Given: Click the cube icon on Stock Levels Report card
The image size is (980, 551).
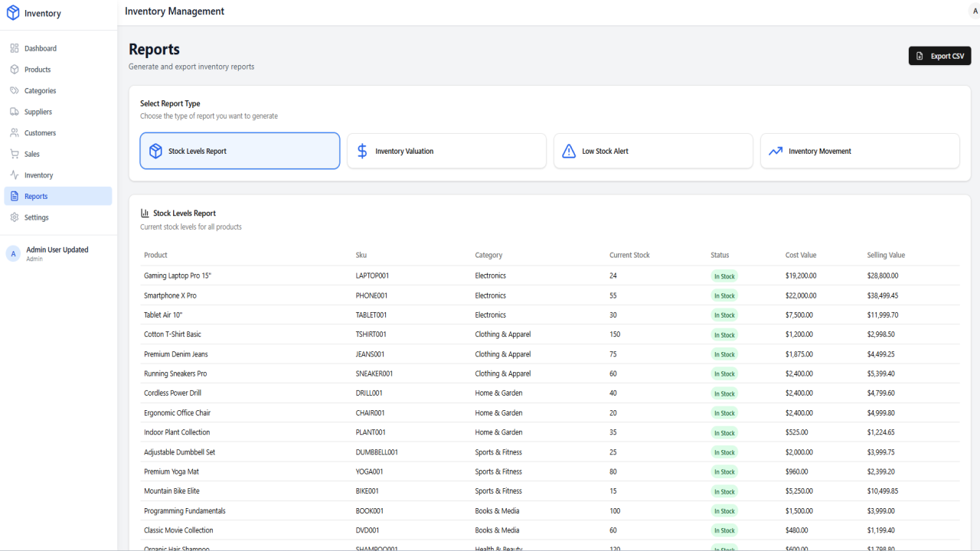Looking at the screenshot, I should [155, 151].
